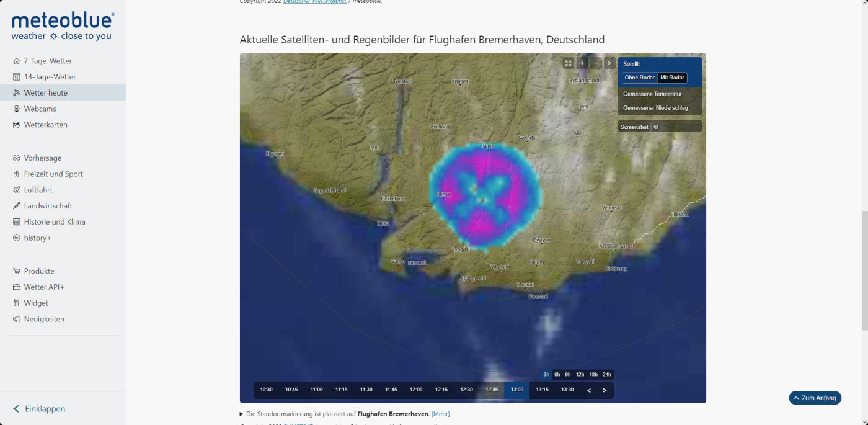Step timeline forward with right arrow
Image resolution: width=868 pixels, height=425 pixels.
click(604, 390)
